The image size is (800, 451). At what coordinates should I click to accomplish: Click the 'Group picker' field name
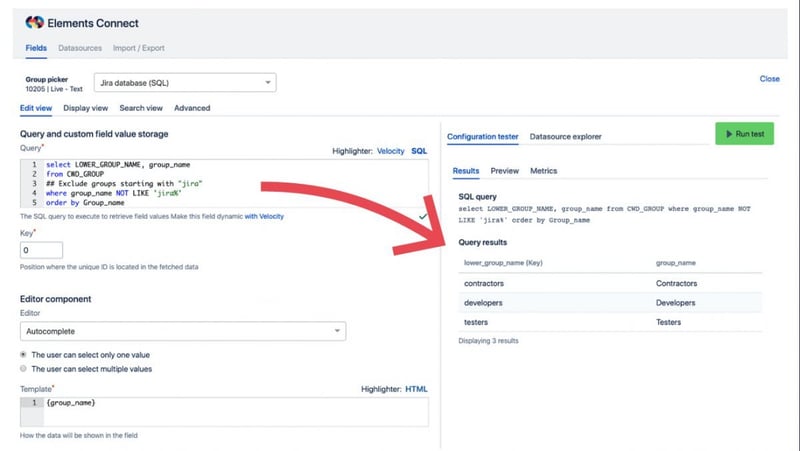[46, 79]
